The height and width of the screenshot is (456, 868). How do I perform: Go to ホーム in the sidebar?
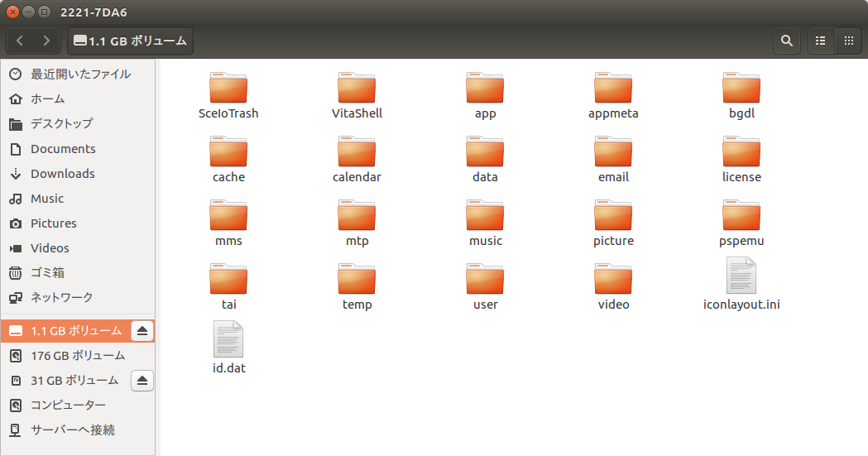(47, 99)
